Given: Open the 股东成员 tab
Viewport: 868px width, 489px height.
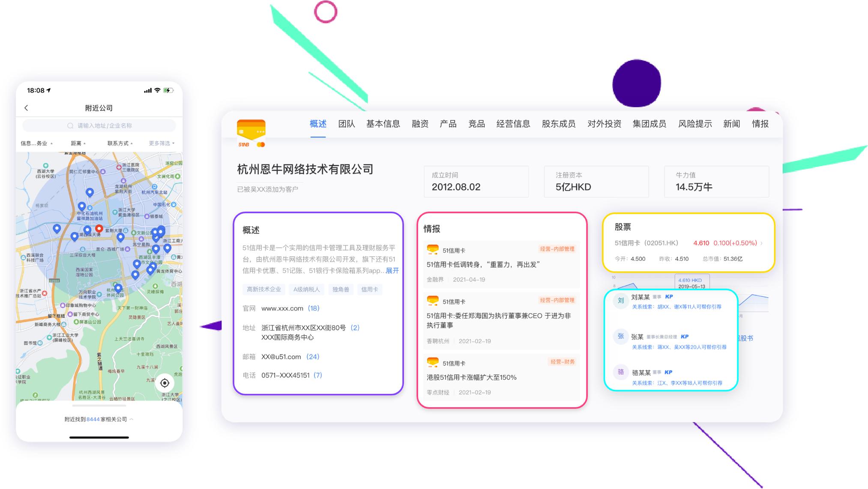Looking at the screenshot, I should click(x=559, y=124).
